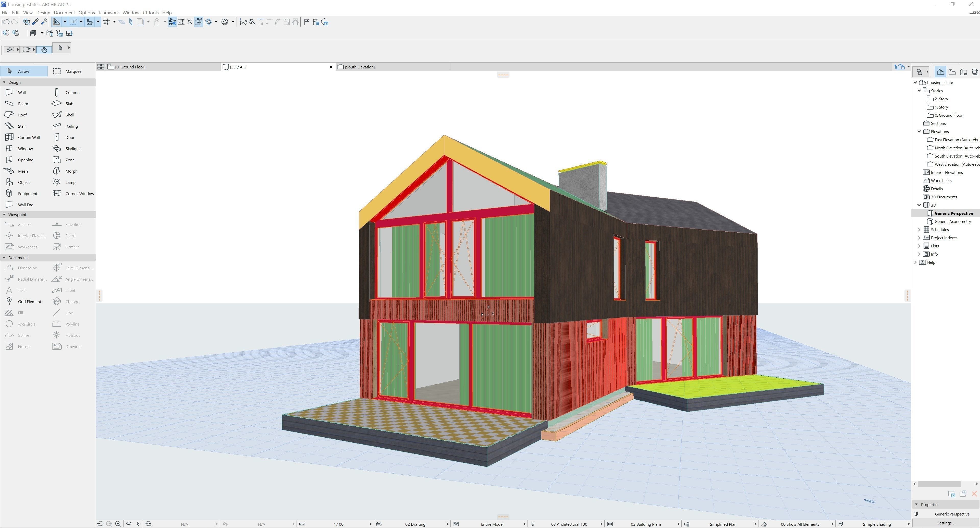Open the scale 1:100 dropdown

point(335,524)
